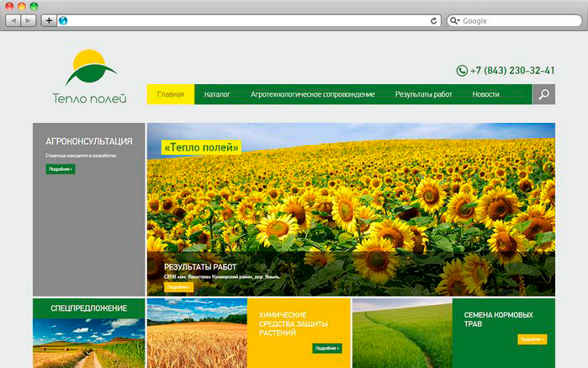This screenshot has width=588, height=368.
Task: Open the Результаты работ menu item
Action: tap(423, 94)
